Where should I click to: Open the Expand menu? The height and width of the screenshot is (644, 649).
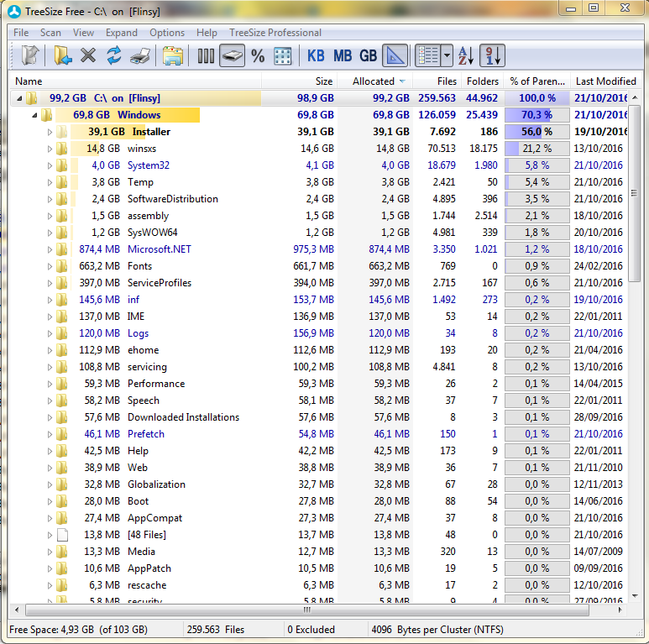pos(121,33)
